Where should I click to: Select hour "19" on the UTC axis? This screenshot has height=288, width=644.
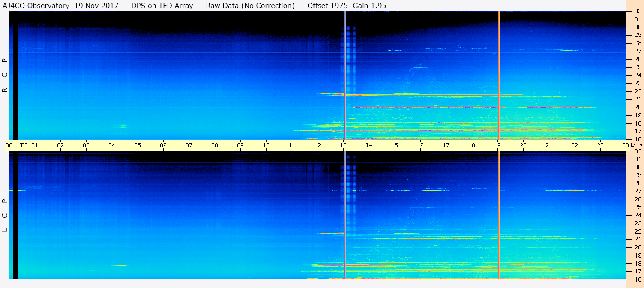click(497, 145)
